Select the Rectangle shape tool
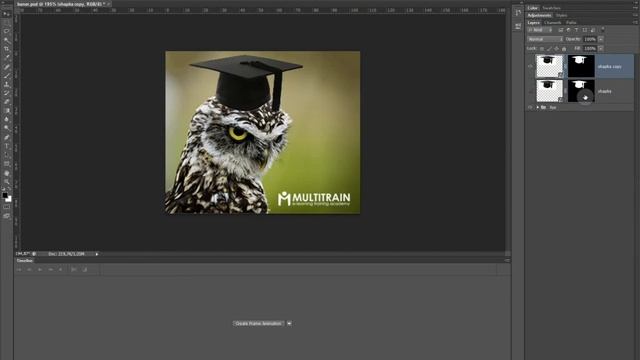The height and width of the screenshot is (360, 640). click(6, 164)
